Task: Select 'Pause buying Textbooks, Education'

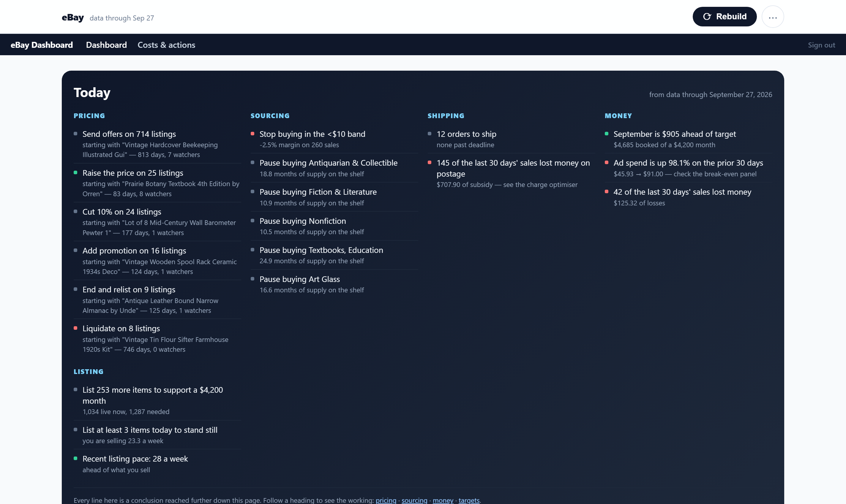Action: pyautogui.click(x=321, y=250)
